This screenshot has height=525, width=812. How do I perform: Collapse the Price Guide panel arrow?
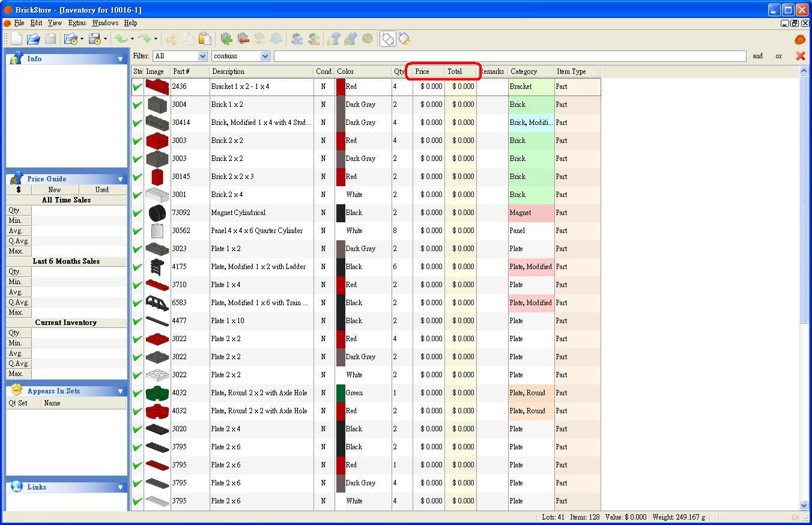point(120,179)
